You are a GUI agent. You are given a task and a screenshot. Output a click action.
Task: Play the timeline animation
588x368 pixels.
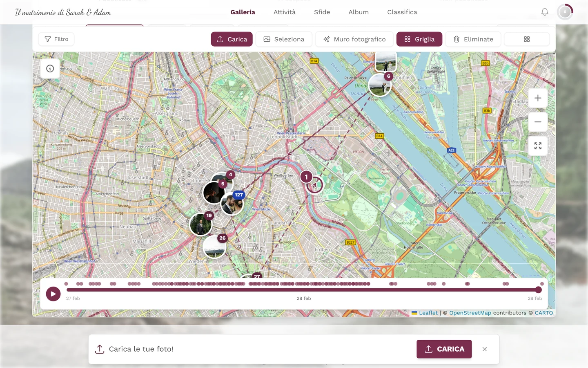pos(53,294)
